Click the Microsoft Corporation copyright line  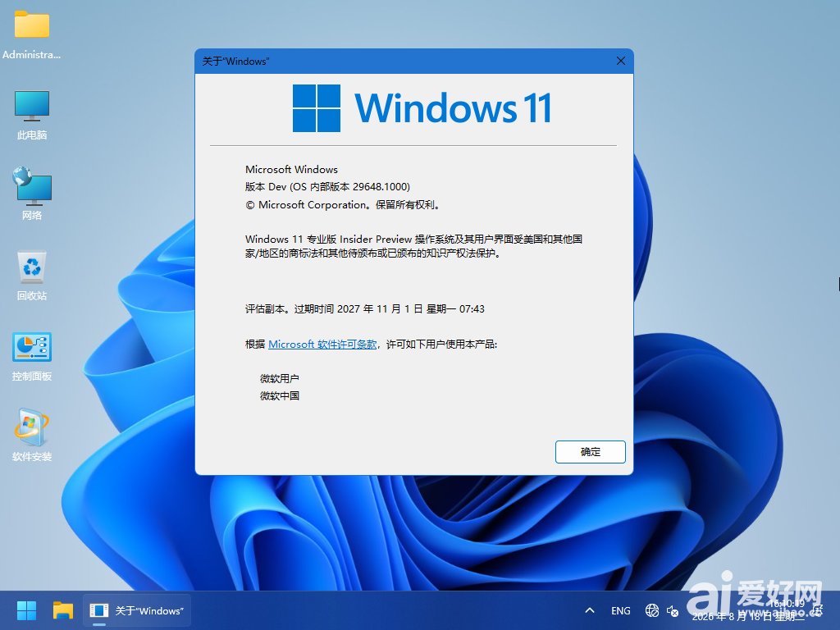click(344, 204)
